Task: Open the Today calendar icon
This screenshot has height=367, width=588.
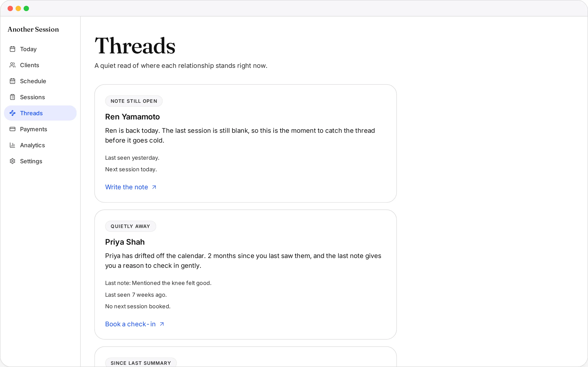Action: (12, 49)
